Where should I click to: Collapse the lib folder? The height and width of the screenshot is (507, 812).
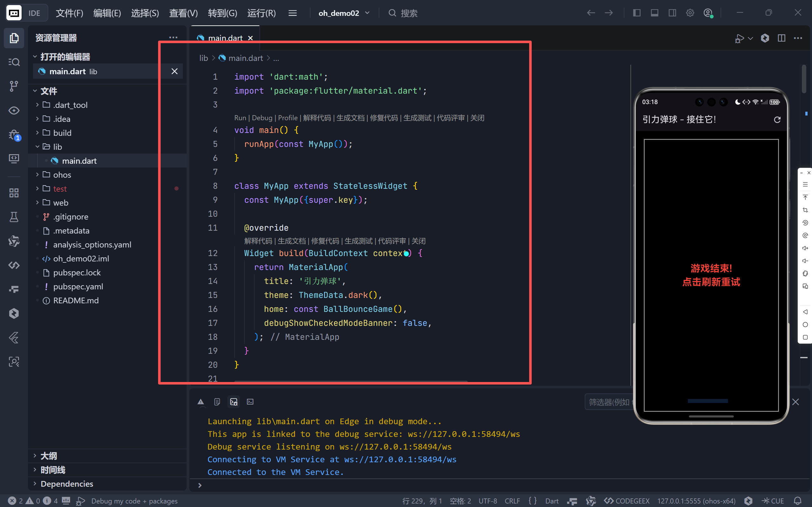(x=57, y=147)
